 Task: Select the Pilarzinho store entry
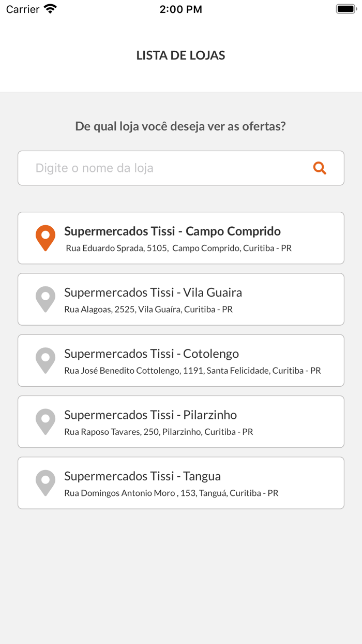[x=181, y=421]
